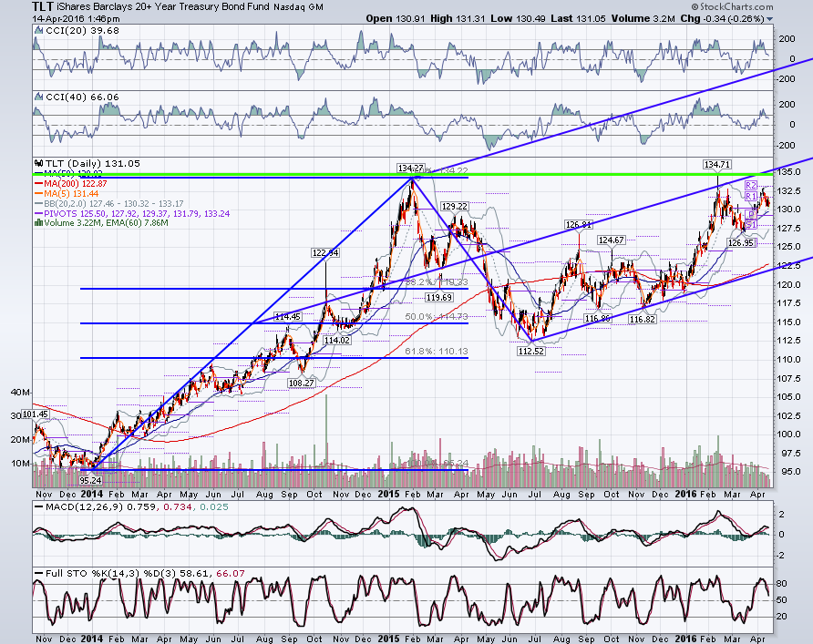Click the "Last 131.05" quote value
813x644 pixels.
pos(578,18)
